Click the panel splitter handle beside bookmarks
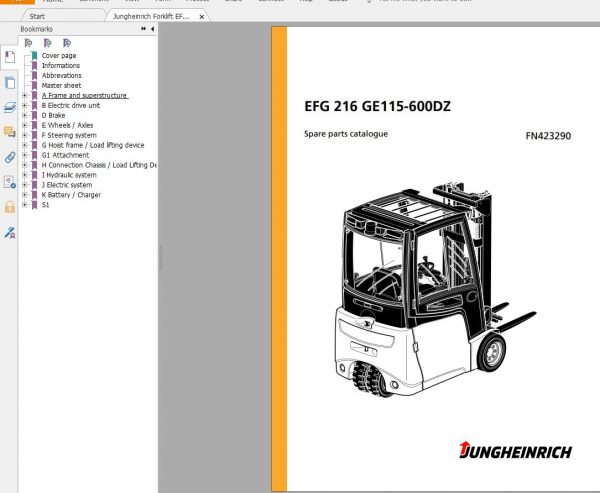The width and height of the screenshot is (600, 493). click(x=161, y=258)
